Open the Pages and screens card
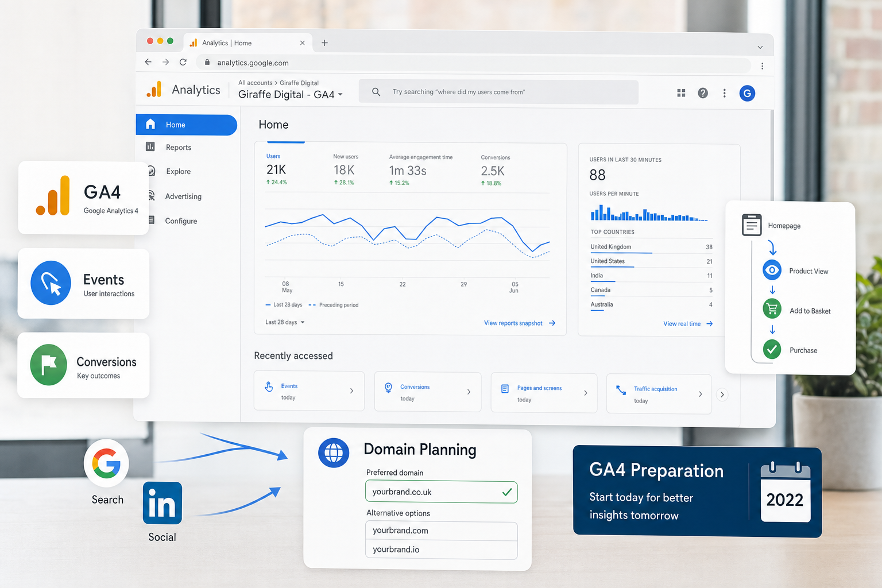 tap(544, 393)
